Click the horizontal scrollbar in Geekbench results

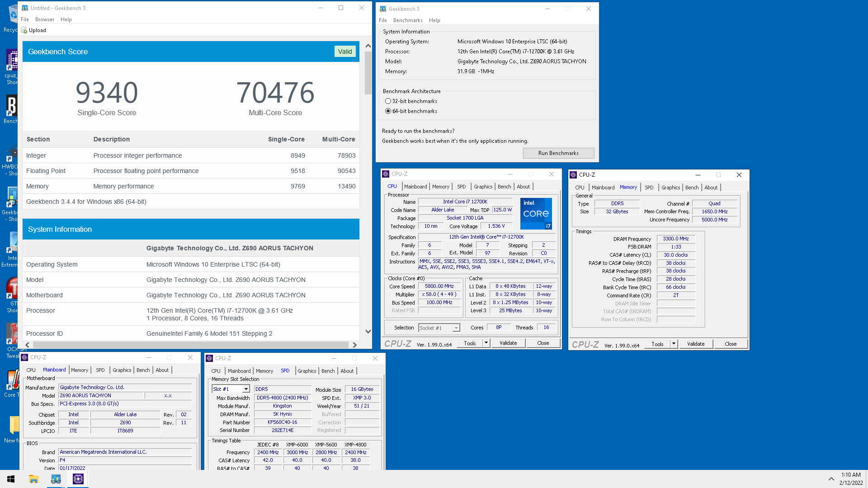tap(190, 345)
